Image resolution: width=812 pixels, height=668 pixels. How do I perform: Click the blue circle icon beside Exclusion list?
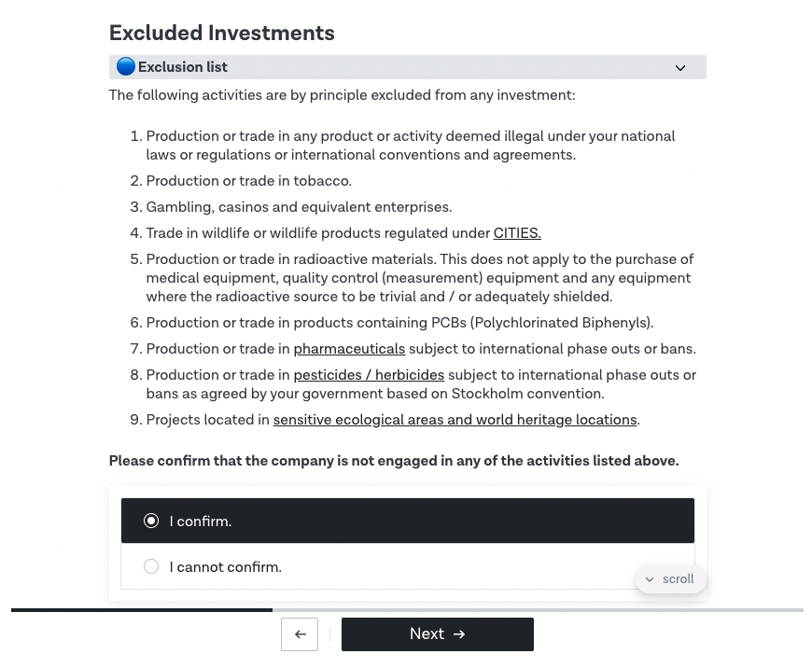click(x=126, y=67)
